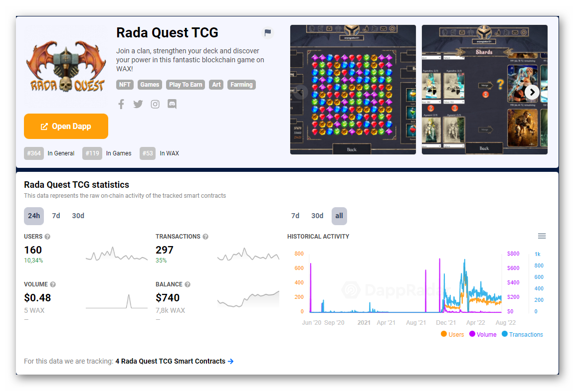This screenshot has height=392, width=575.
Task: Click the 297 transactions value
Action: point(164,250)
